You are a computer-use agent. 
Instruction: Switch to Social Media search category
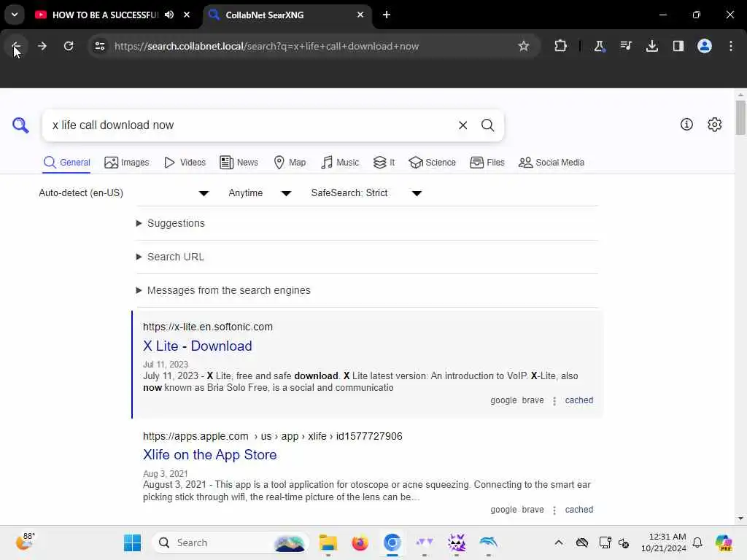(x=551, y=163)
